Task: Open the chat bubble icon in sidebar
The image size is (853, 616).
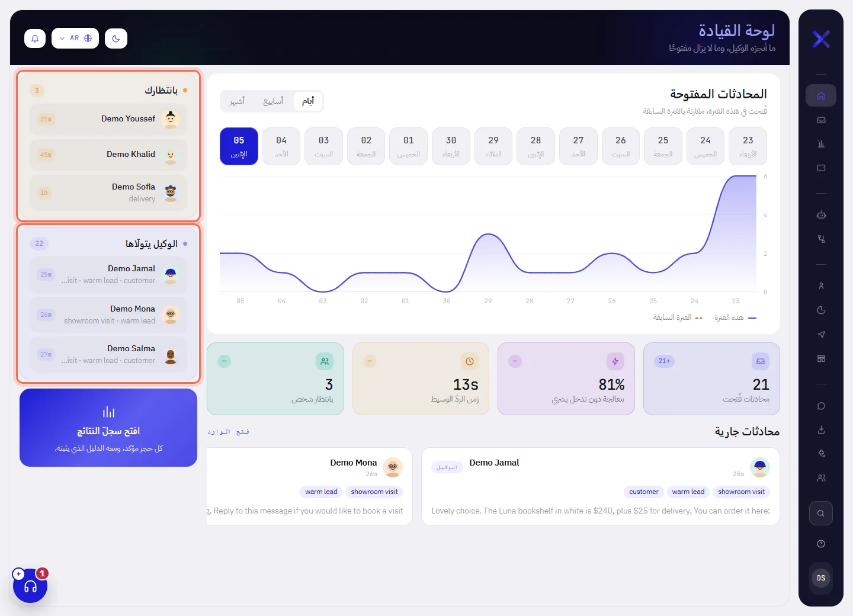Action: pos(821,406)
